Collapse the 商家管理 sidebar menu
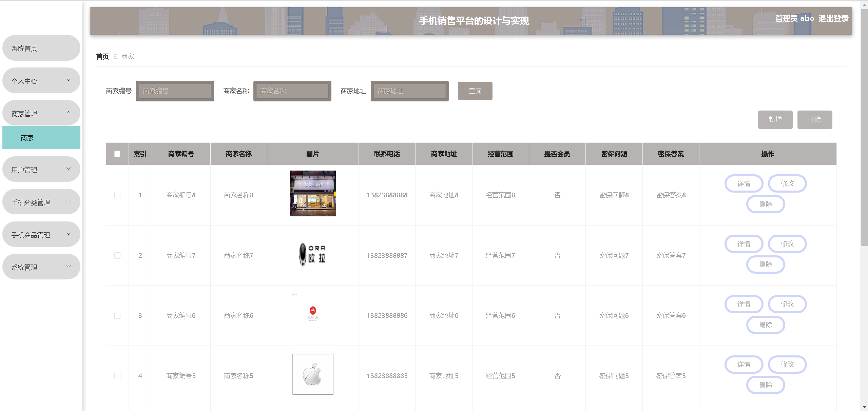Screen dimensions: 868x411 click(41, 113)
